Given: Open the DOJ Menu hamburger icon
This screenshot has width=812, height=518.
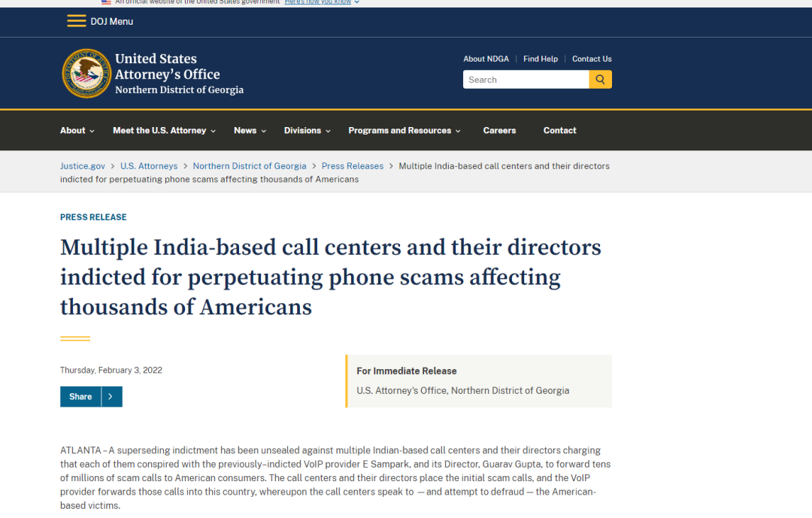Looking at the screenshot, I should click(x=76, y=21).
